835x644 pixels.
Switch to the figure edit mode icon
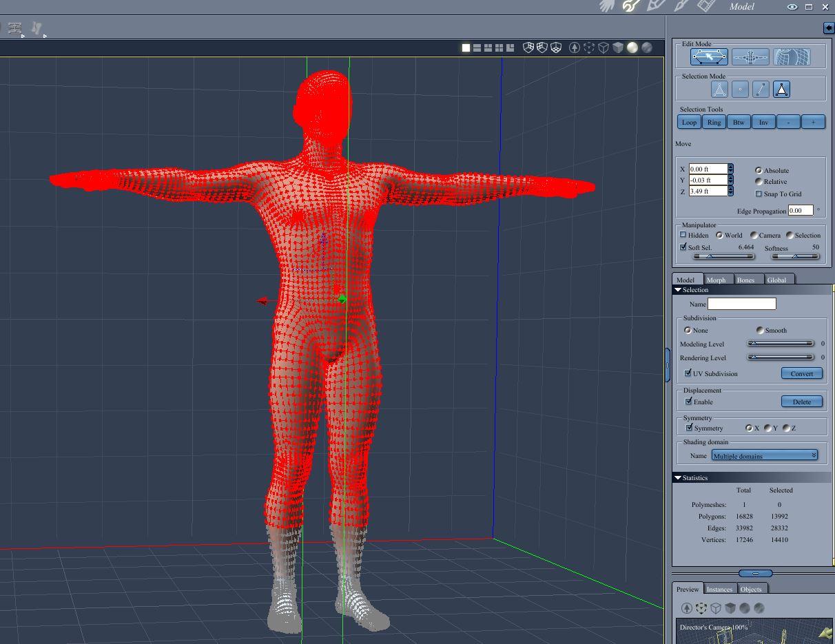tap(750, 57)
